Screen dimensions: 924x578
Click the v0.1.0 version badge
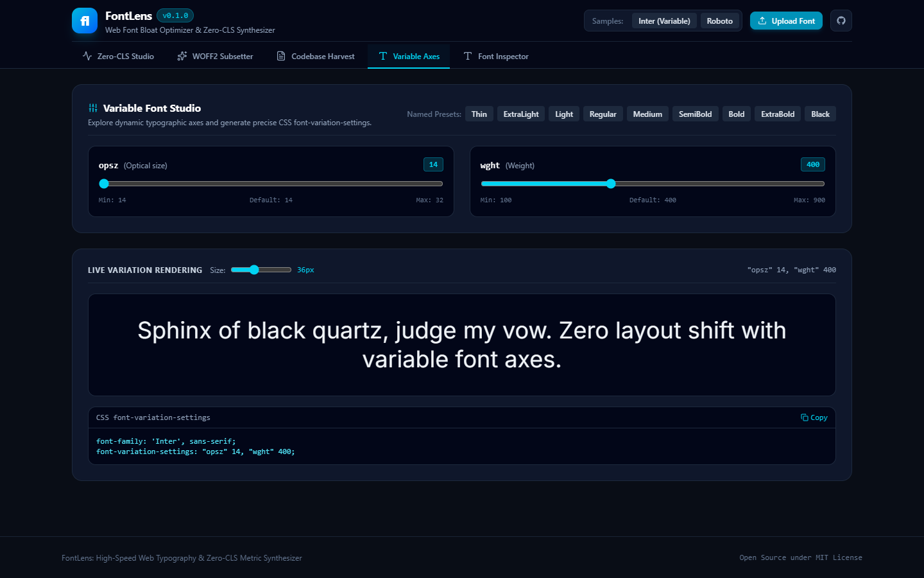click(175, 15)
